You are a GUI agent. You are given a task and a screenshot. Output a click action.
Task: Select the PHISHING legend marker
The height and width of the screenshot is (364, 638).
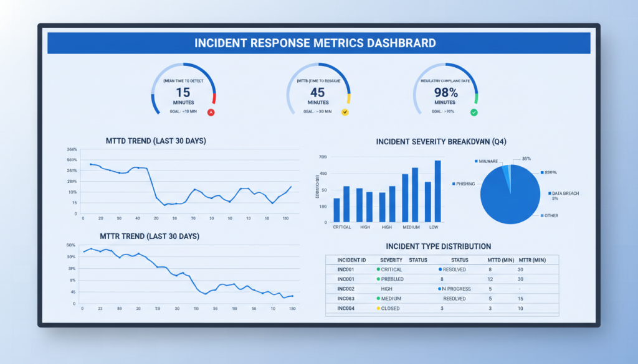coord(455,184)
